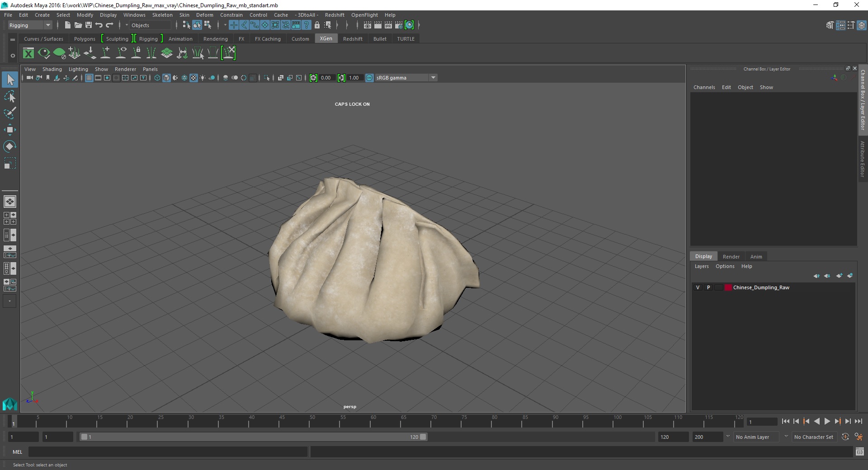This screenshot has width=868, height=470.
Task: Open the viewport Shading menu
Action: pyautogui.click(x=52, y=69)
